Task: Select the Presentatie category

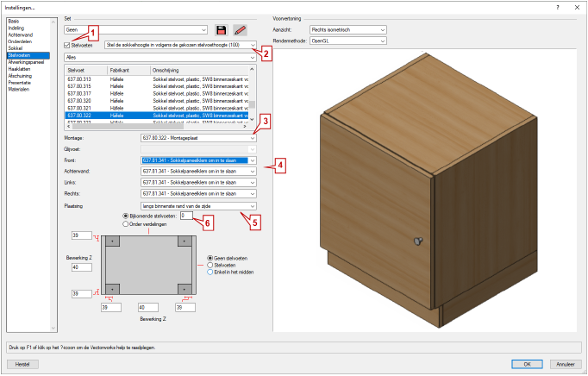Action: tap(20, 83)
